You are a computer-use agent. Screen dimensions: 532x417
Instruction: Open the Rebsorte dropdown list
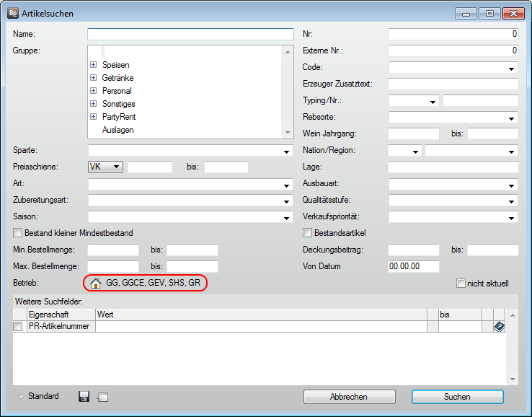(x=512, y=118)
